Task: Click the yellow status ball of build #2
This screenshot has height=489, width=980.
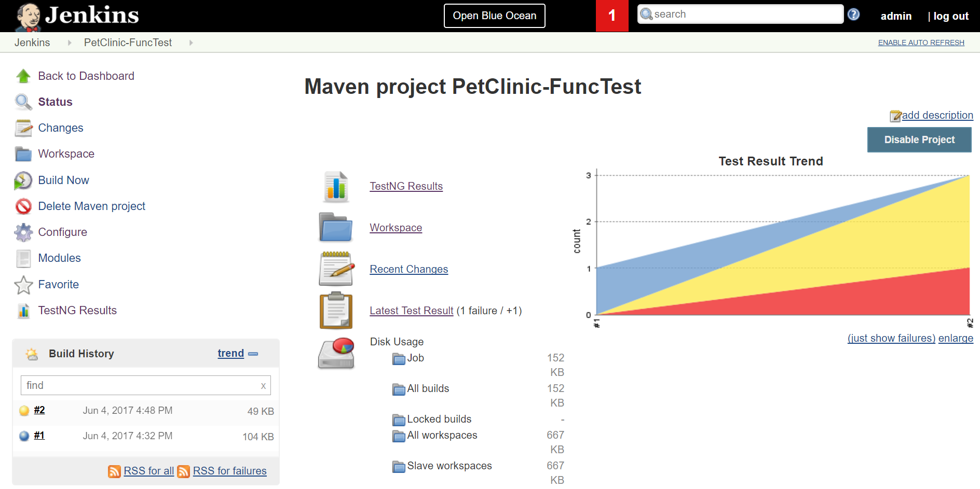Action: click(24, 411)
